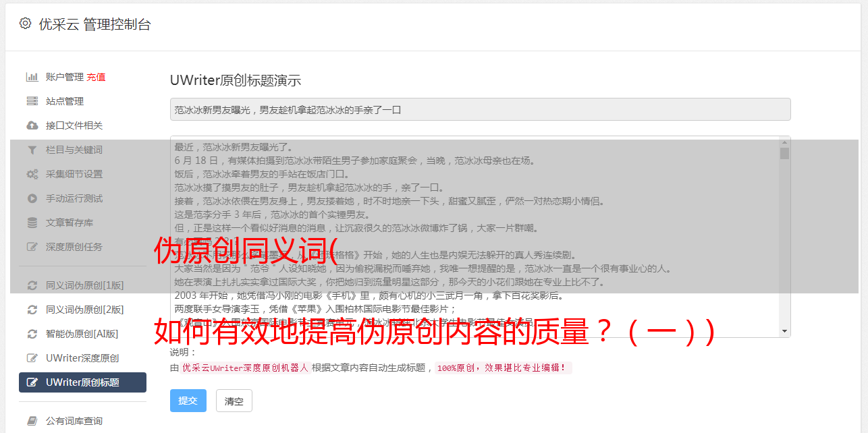Click the play icon next to 手动运行测试
Screen dimensions: 868x433
point(32,198)
